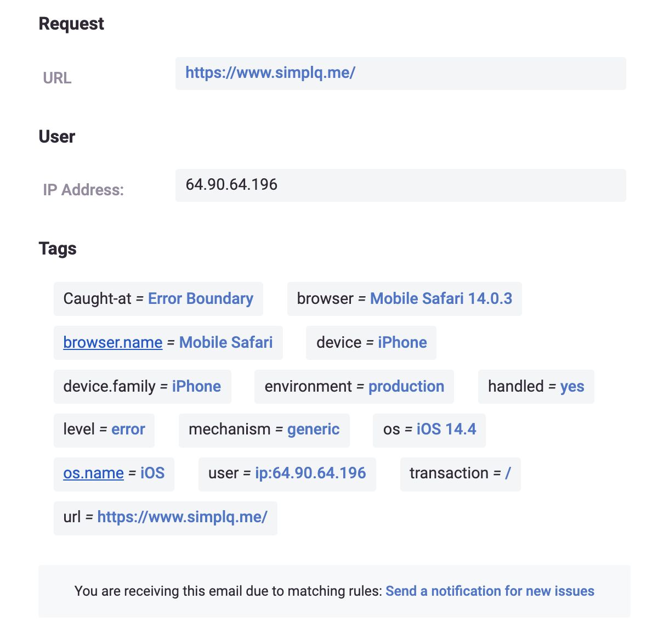658x644 pixels.
Task: Click the url tag at the bottom
Action: click(x=165, y=517)
